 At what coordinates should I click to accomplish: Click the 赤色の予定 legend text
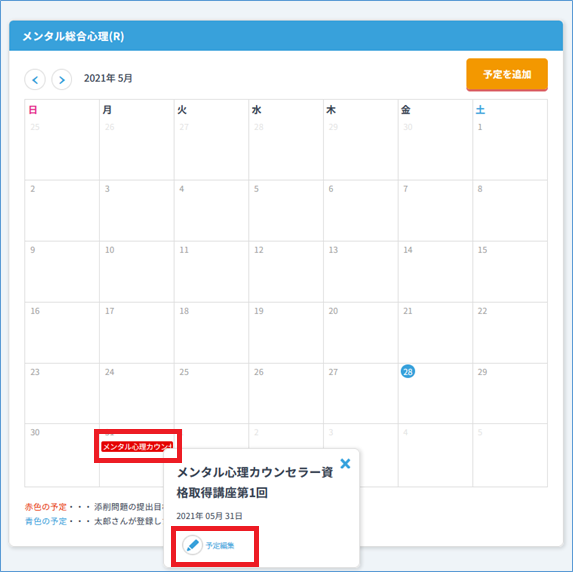pos(46,507)
